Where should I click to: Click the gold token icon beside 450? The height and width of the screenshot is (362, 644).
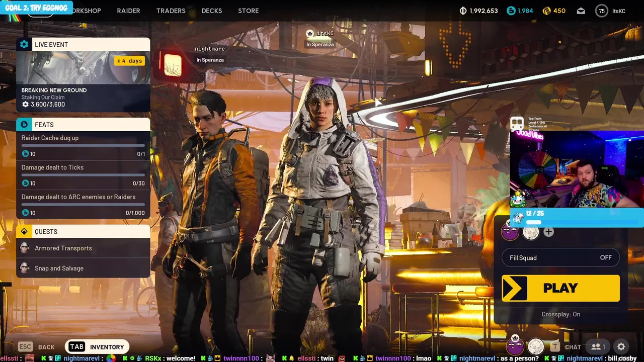tap(547, 11)
